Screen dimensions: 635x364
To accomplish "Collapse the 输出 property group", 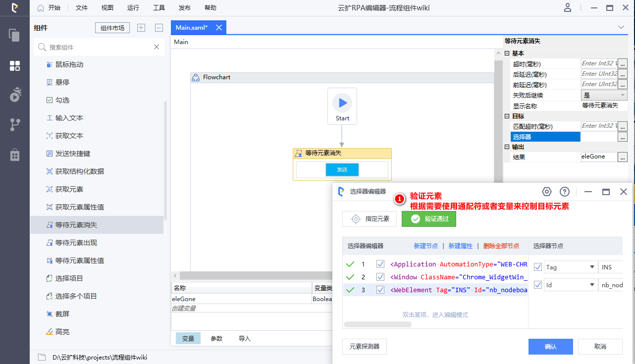I will tap(507, 147).
